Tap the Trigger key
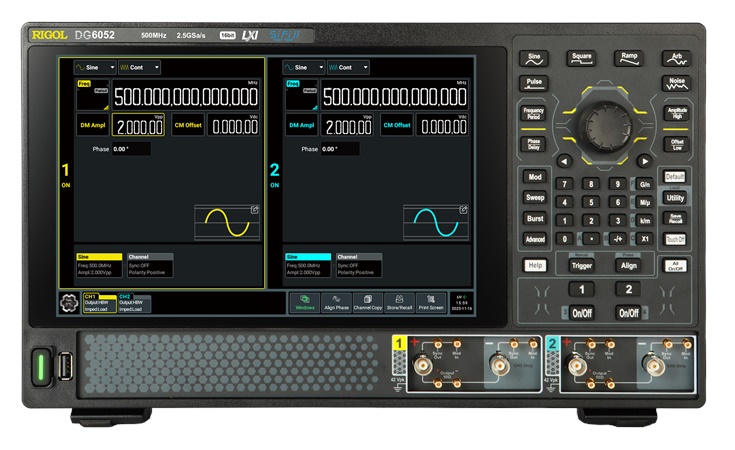 (582, 266)
